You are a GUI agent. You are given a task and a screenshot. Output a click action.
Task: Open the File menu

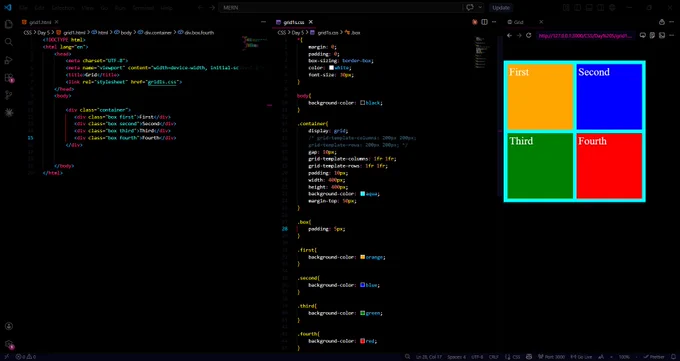coord(23,7)
